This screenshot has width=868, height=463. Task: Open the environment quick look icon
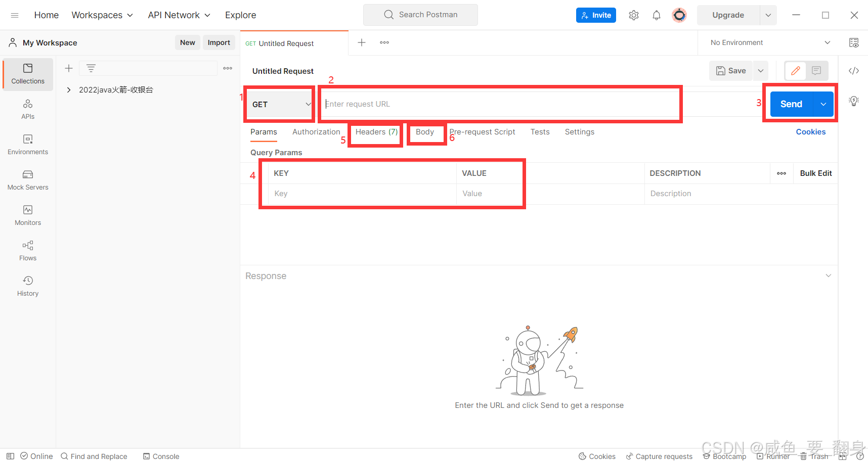(x=854, y=42)
